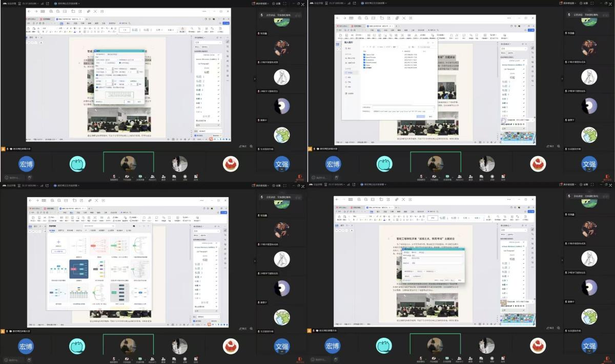Select the filled radio button in paragraph dialog
The height and width of the screenshot is (364, 615).
tap(120, 62)
